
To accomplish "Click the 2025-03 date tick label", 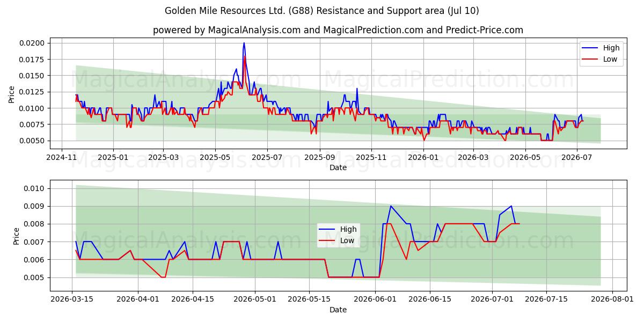I will [163, 157].
